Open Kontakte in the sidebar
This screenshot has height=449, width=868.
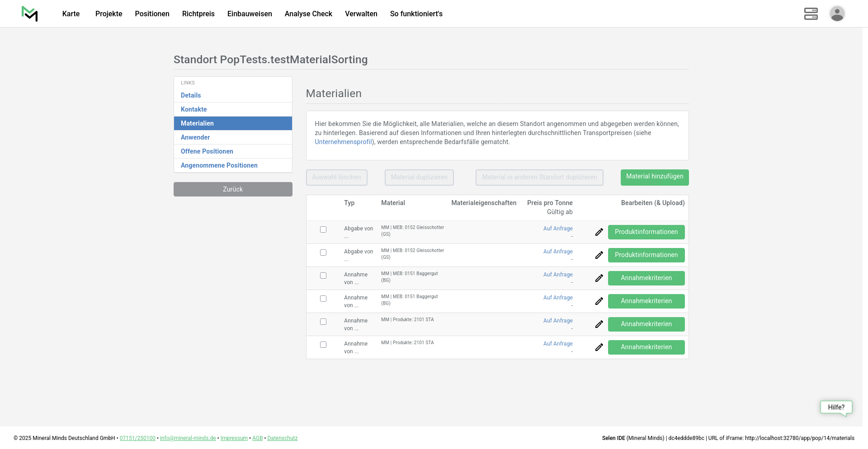click(x=193, y=109)
